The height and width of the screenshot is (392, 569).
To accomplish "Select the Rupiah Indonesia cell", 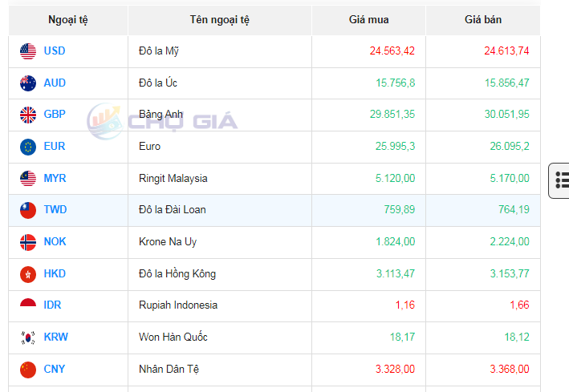I will (220, 305).
